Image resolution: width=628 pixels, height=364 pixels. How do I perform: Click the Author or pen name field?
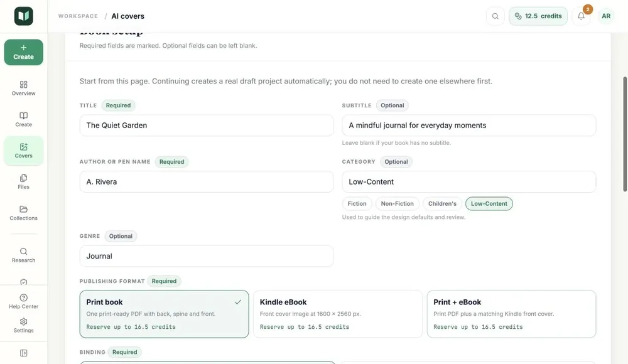[x=207, y=182]
